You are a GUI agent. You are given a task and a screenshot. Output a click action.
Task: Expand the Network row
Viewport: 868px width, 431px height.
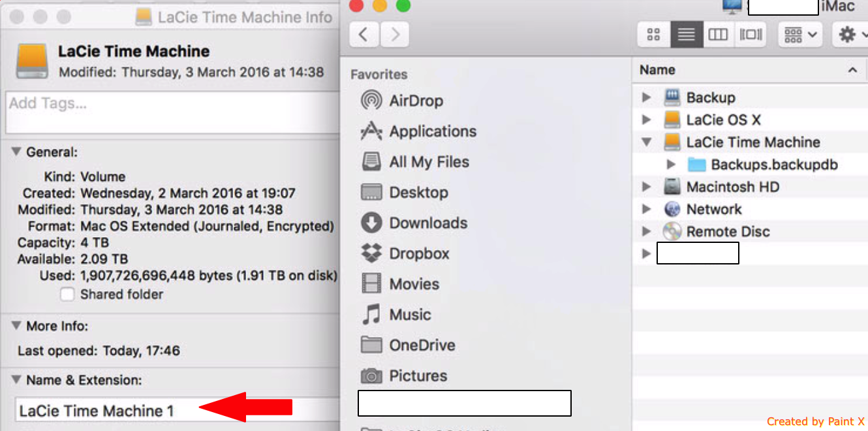pos(647,210)
